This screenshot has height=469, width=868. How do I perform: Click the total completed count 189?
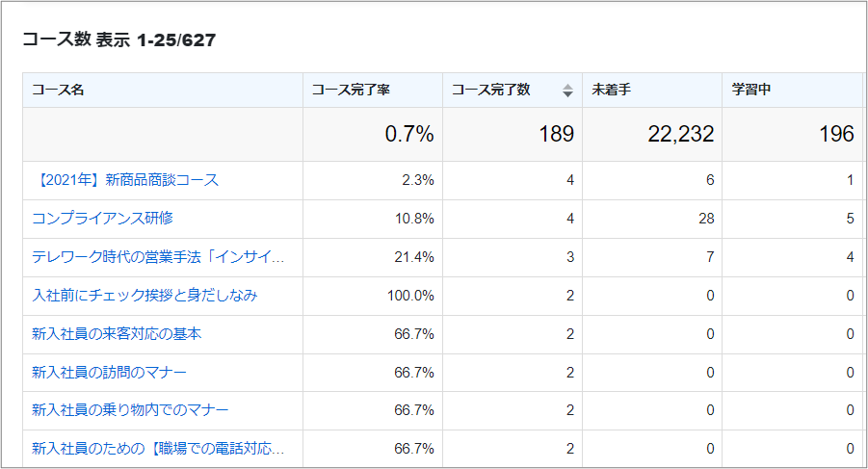click(x=556, y=134)
